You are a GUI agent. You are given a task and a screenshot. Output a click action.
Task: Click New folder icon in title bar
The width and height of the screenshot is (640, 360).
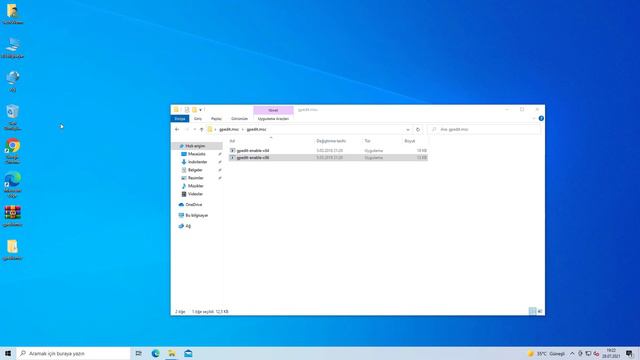click(194, 110)
